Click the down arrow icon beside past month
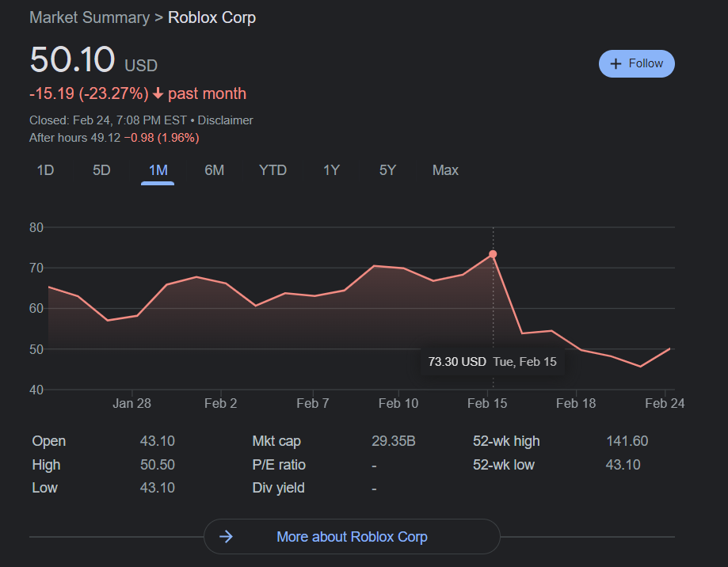Image resolution: width=728 pixels, height=567 pixels. 158,93
